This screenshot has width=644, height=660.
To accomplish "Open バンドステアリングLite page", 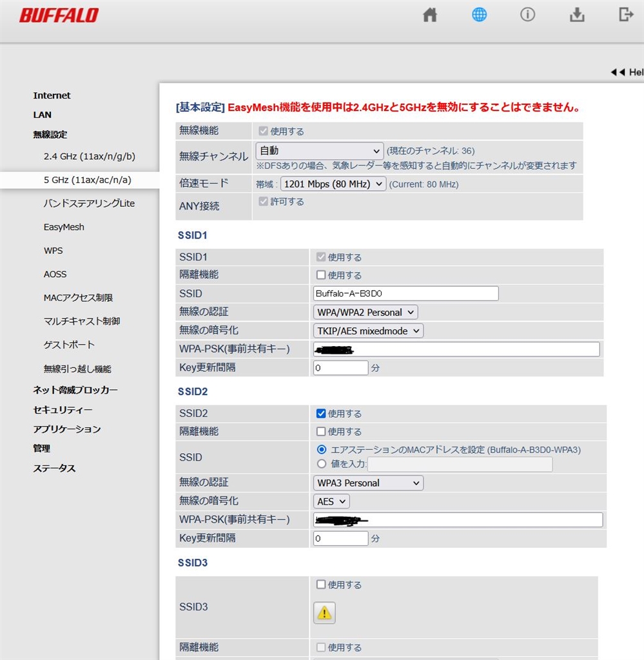I will (x=89, y=203).
